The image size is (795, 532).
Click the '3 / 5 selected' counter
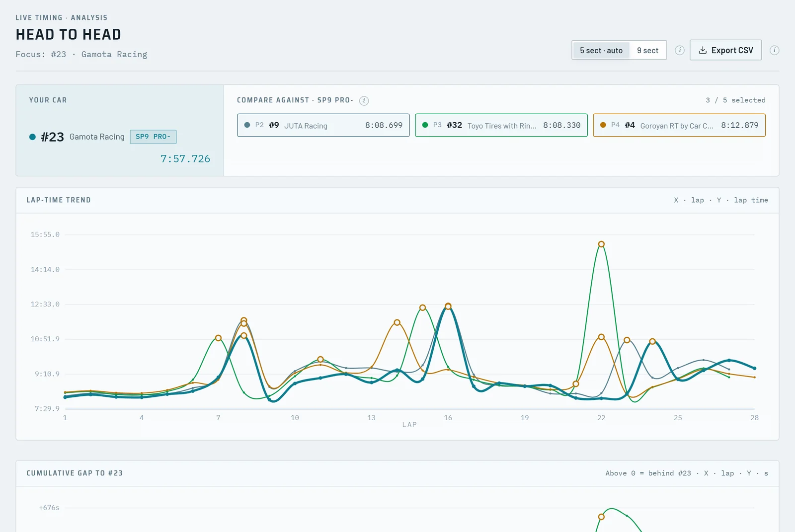735,100
